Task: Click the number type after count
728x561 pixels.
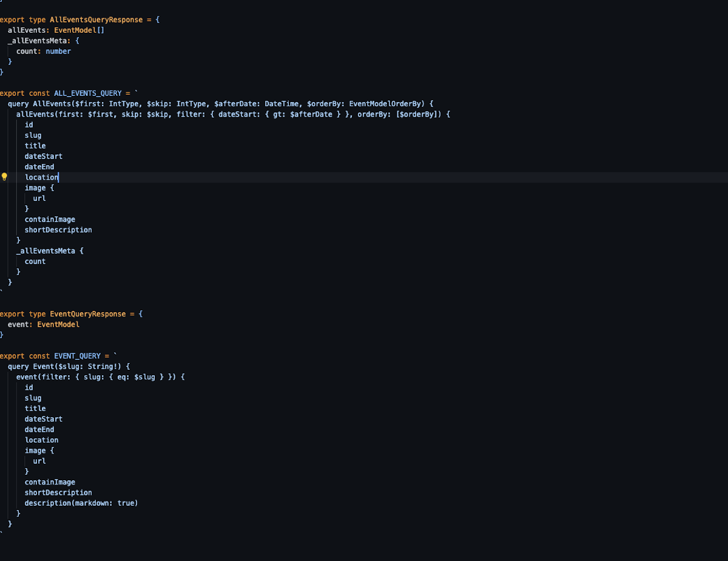Action: [x=58, y=52]
